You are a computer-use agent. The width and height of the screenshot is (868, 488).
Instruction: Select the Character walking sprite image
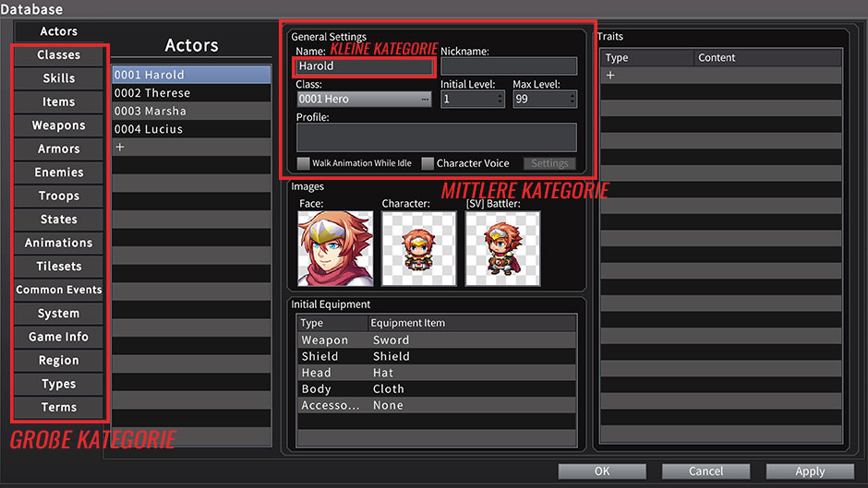click(x=419, y=248)
